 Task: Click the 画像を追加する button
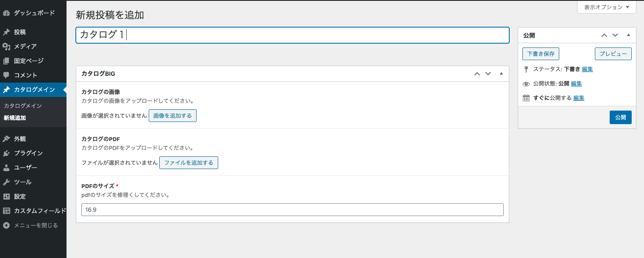click(x=172, y=116)
